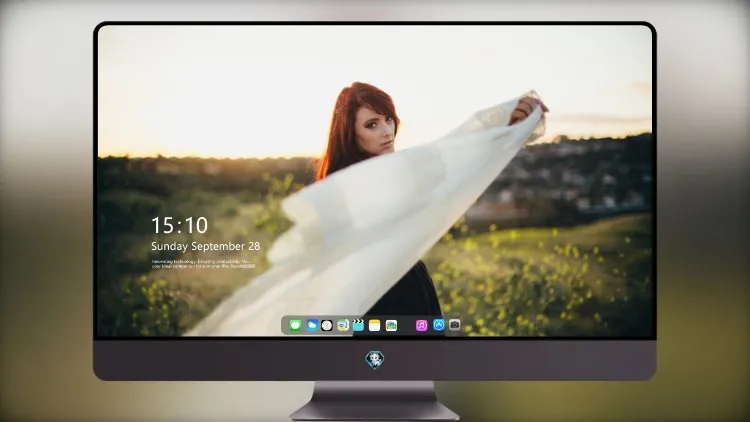Image resolution: width=750 pixels, height=422 pixels.
Task: Open the Weather app in the dock
Action: [x=312, y=325]
